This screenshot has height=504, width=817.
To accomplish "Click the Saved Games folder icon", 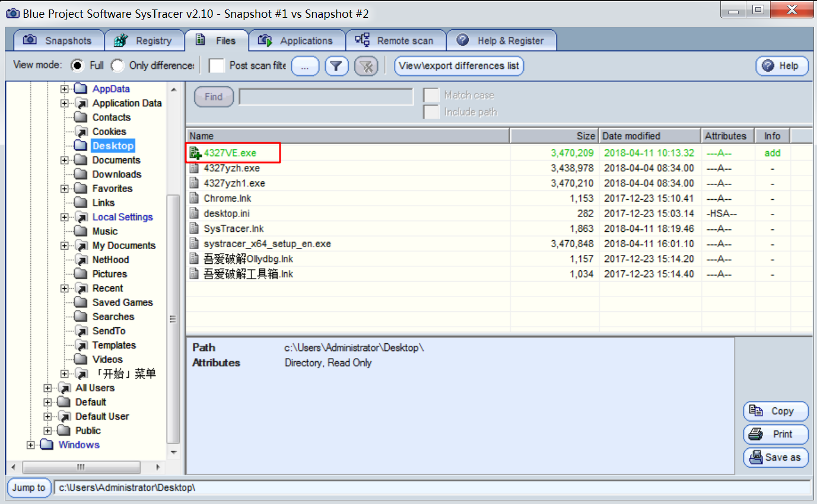I will tap(81, 302).
